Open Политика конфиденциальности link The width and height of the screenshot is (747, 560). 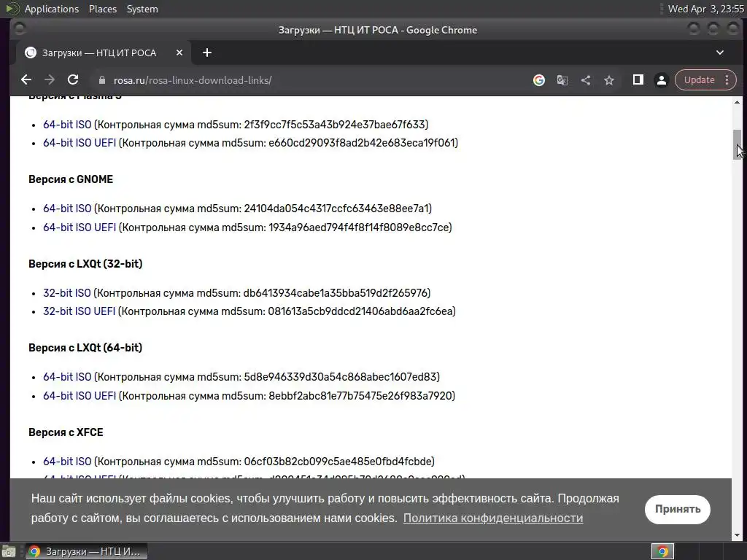click(493, 518)
